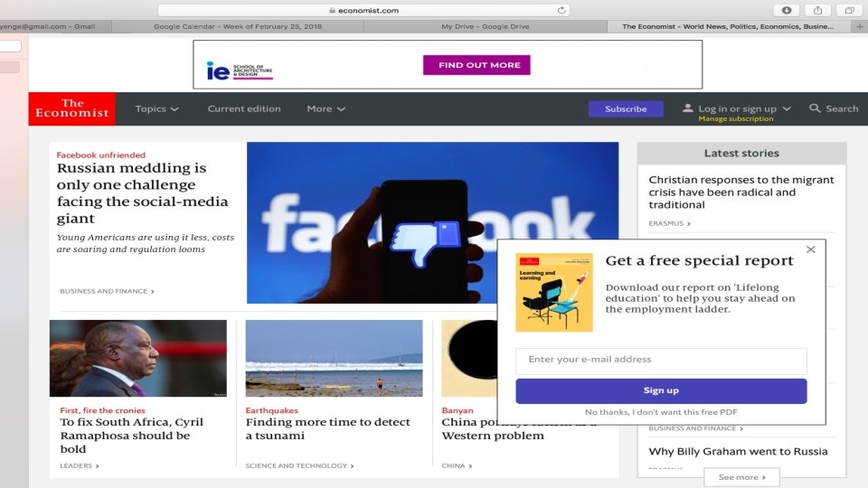868x488 pixels.
Task: Click BUSINESS AND FINANCE link under Russian meddling
Action: pyautogui.click(x=107, y=291)
